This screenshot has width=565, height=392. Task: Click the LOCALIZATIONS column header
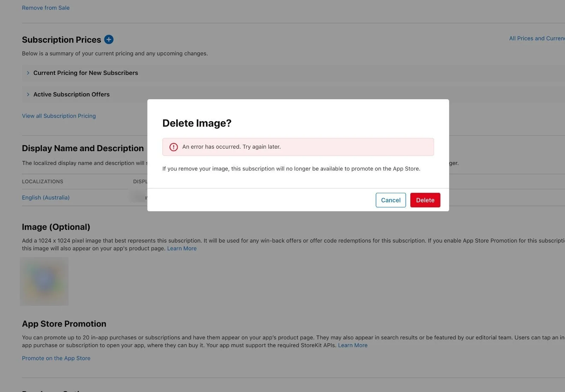42,182
